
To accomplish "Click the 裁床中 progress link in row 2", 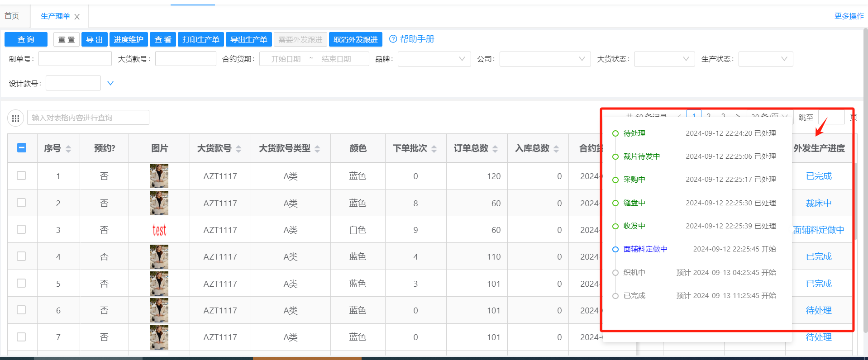I will click(x=818, y=203).
